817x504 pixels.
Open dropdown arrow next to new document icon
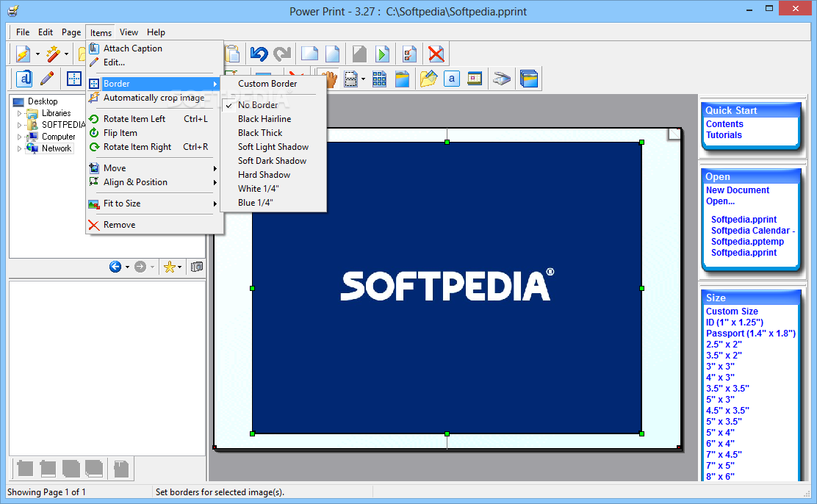[x=37, y=54]
